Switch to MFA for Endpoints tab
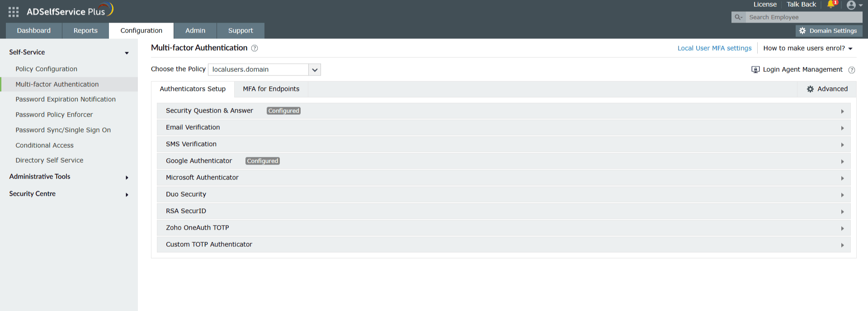Image resolution: width=868 pixels, height=311 pixels. point(271,89)
